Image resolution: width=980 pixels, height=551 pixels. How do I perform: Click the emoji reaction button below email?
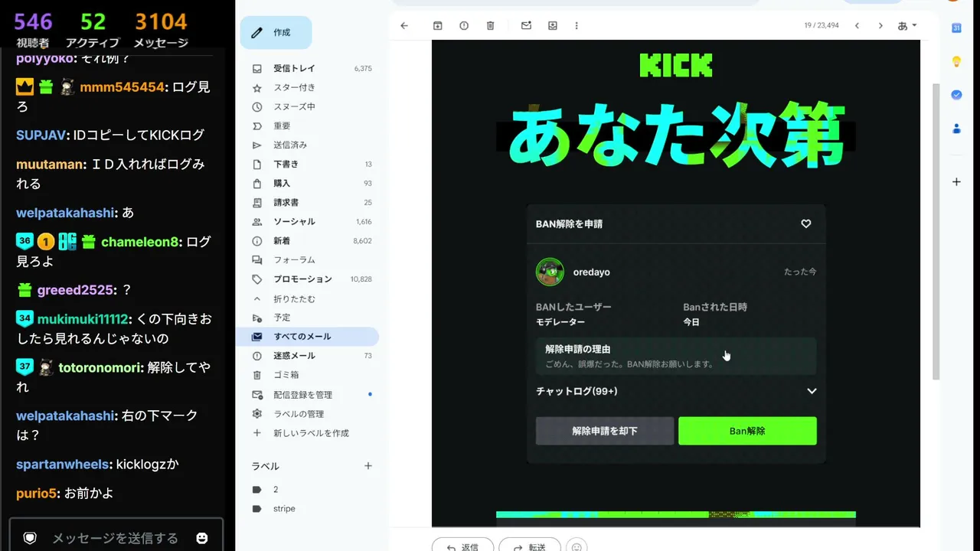click(576, 546)
